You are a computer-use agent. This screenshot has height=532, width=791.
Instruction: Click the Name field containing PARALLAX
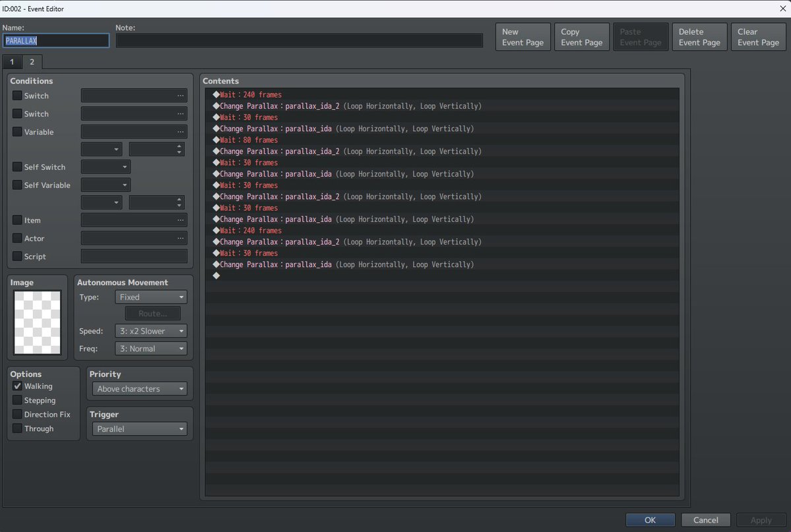[55, 41]
